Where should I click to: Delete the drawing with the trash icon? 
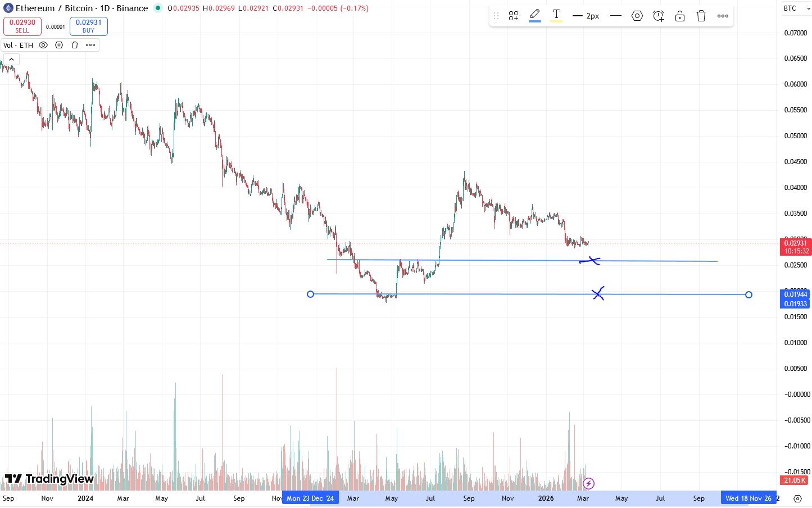701,16
